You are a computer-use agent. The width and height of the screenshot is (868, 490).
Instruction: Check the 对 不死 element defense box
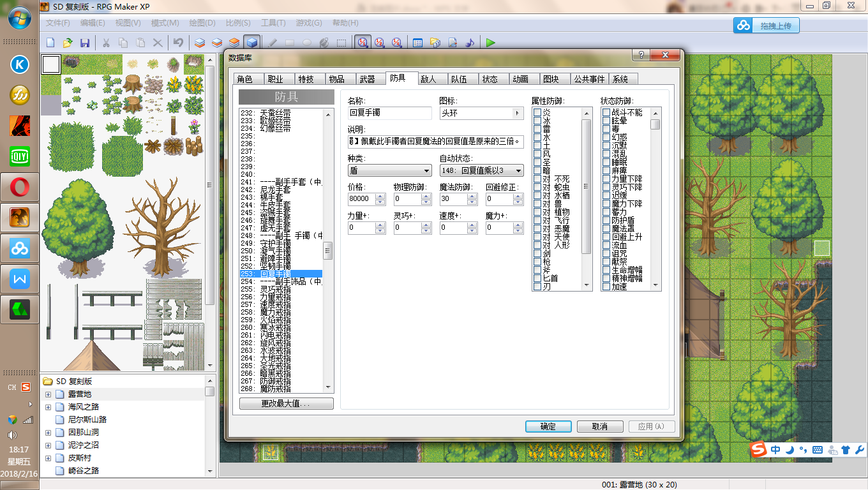tap(537, 179)
